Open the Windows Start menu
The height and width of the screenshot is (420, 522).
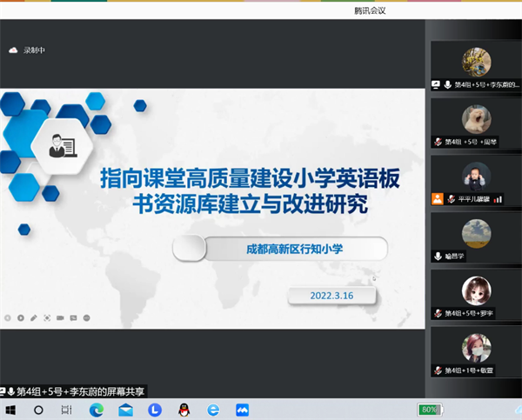pyautogui.click(x=10, y=410)
